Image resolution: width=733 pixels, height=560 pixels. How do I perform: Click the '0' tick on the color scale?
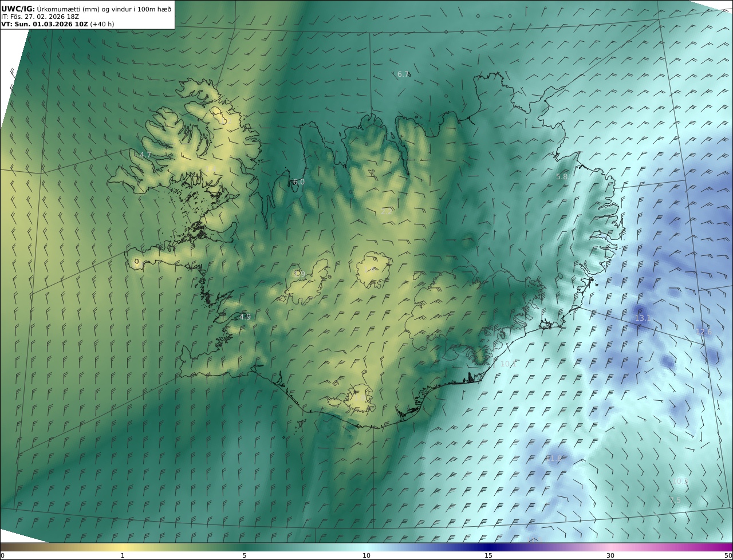[2, 555]
